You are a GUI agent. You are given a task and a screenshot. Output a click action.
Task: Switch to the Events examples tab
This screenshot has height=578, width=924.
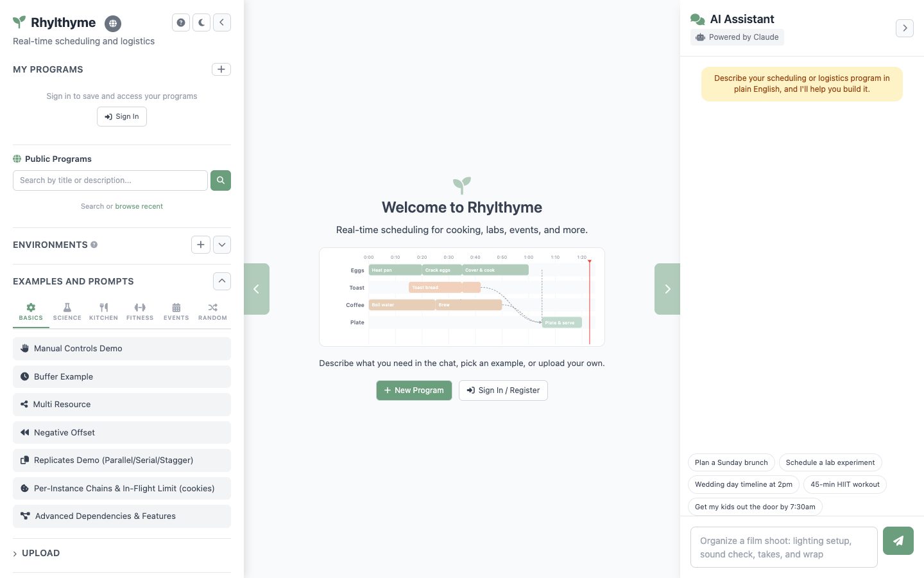(176, 311)
